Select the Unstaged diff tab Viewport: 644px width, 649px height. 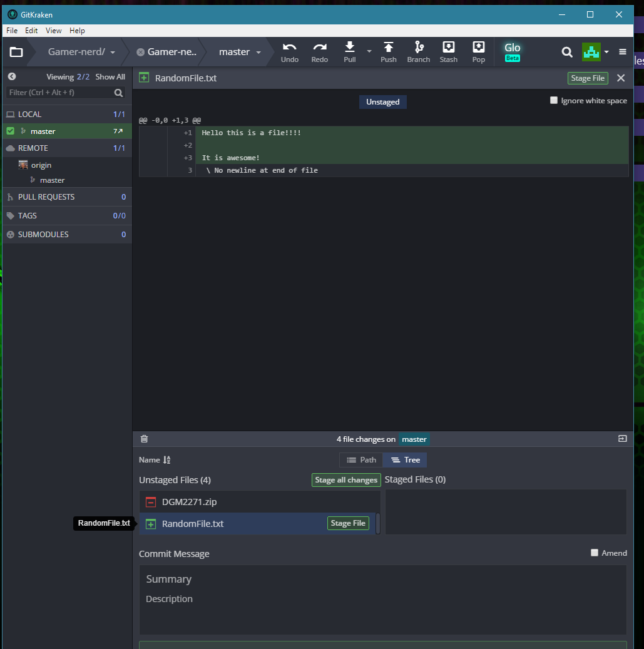point(383,102)
